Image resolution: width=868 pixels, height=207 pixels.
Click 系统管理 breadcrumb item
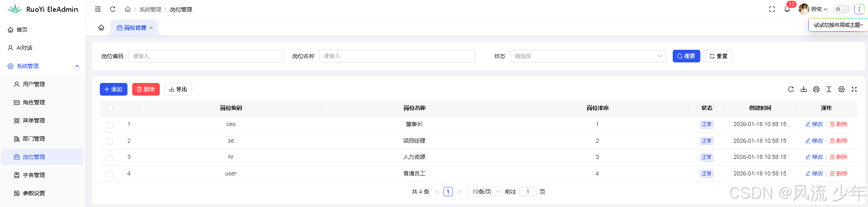click(x=150, y=9)
